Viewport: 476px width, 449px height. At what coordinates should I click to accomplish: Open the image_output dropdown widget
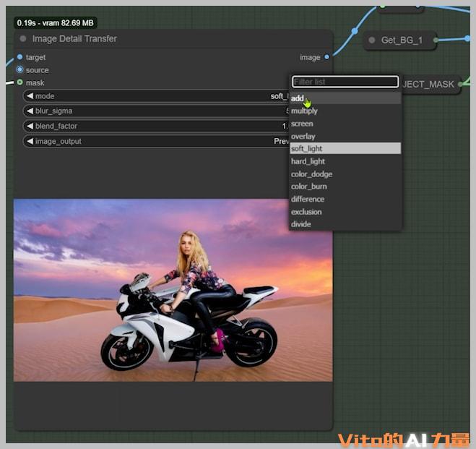pyautogui.click(x=156, y=141)
